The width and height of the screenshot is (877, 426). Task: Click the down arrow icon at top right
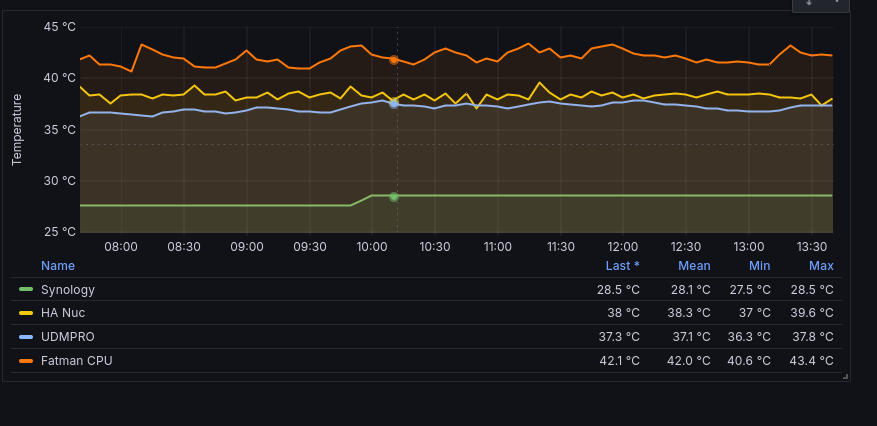pyautogui.click(x=810, y=3)
